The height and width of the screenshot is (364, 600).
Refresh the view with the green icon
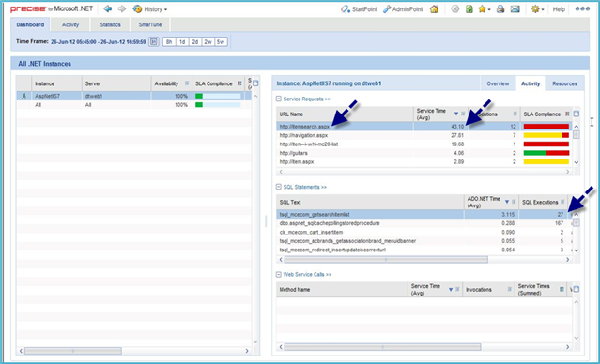[469, 9]
